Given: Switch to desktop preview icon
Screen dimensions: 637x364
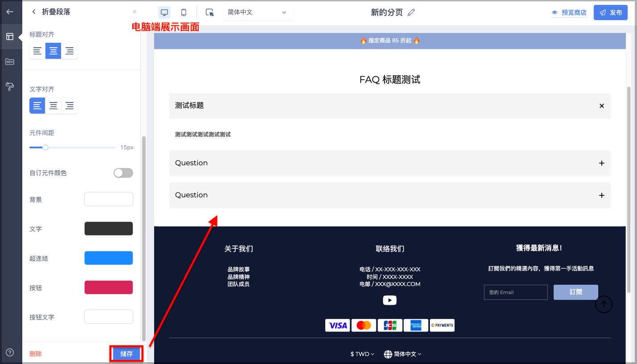Looking at the screenshot, I should point(164,12).
